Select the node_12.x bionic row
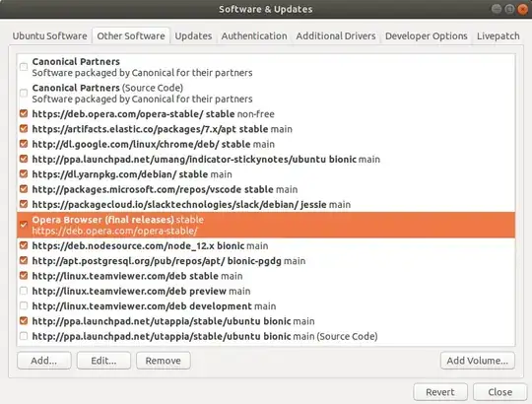 (x=266, y=245)
